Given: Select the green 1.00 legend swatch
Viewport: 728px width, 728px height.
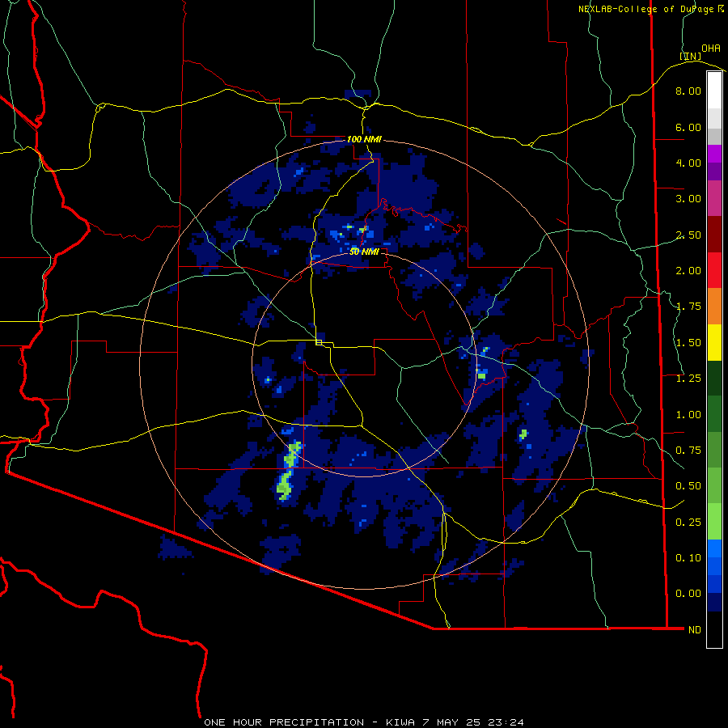Looking at the screenshot, I should coord(714,414).
